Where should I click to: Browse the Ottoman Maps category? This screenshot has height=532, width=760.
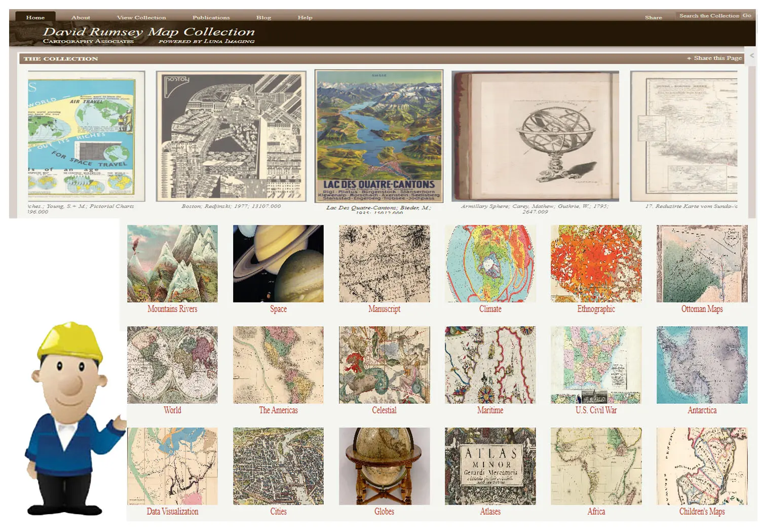click(x=701, y=263)
